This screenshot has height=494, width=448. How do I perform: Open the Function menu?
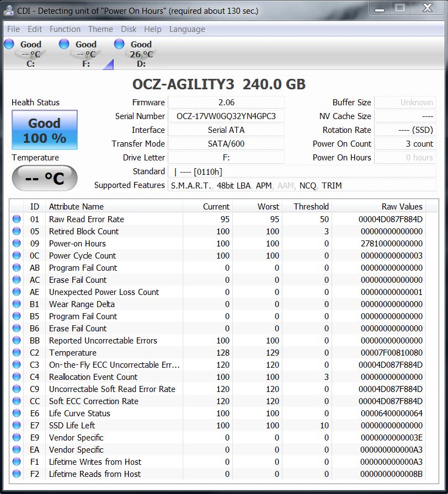click(65, 29)
